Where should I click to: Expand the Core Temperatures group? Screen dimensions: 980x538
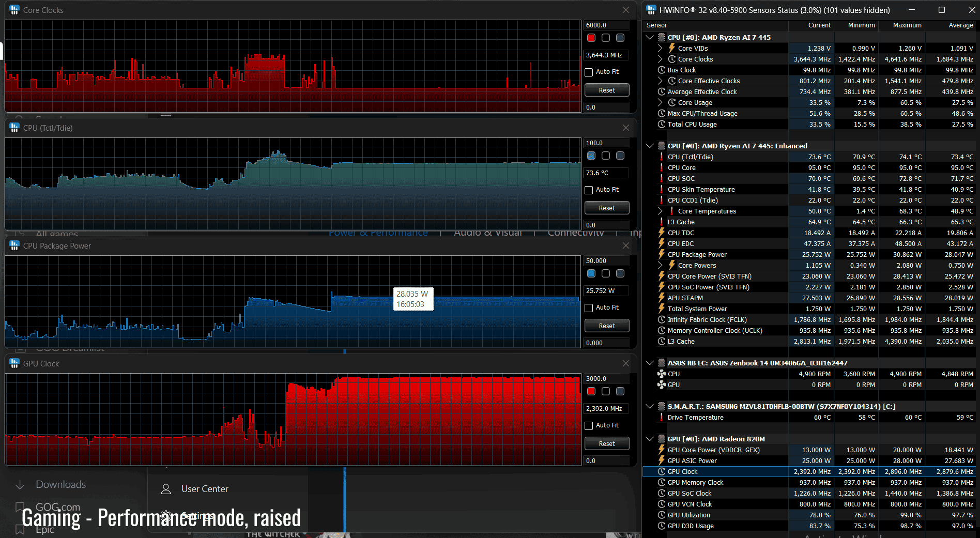pyautogui.click(x=660, y=211)
